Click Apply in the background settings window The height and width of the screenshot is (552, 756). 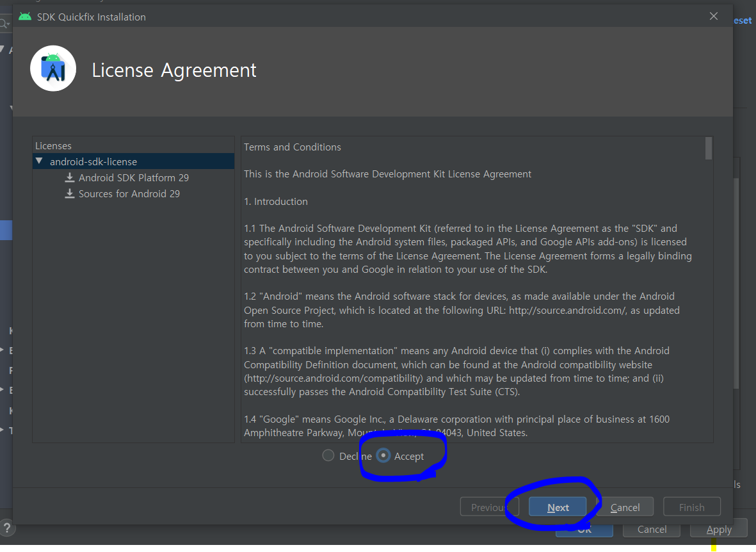(x=719, y=530)
